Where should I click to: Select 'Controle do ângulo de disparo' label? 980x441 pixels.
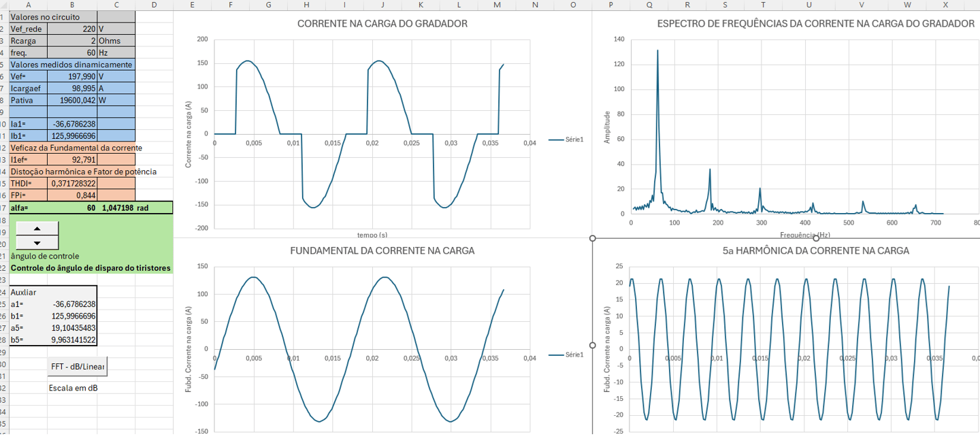coord(91,268)
